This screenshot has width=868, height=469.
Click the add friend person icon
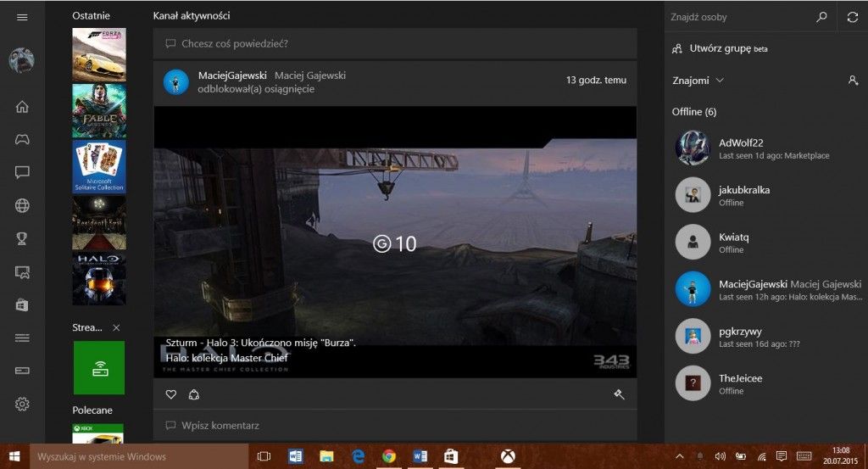853,81
